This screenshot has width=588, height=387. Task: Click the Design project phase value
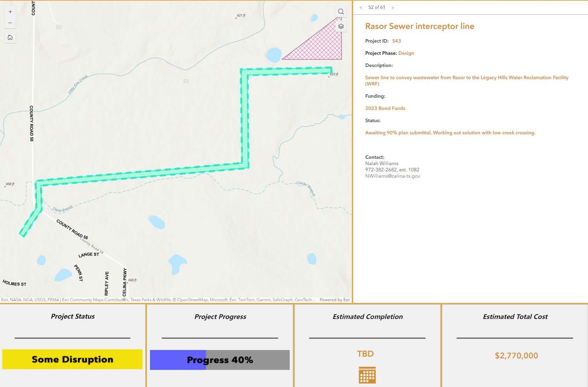(406, 53)
